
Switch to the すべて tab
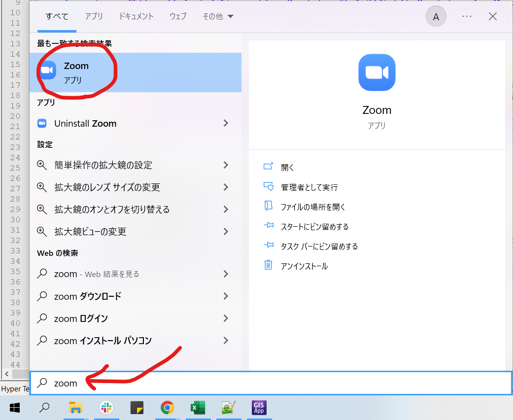[57, 16]
